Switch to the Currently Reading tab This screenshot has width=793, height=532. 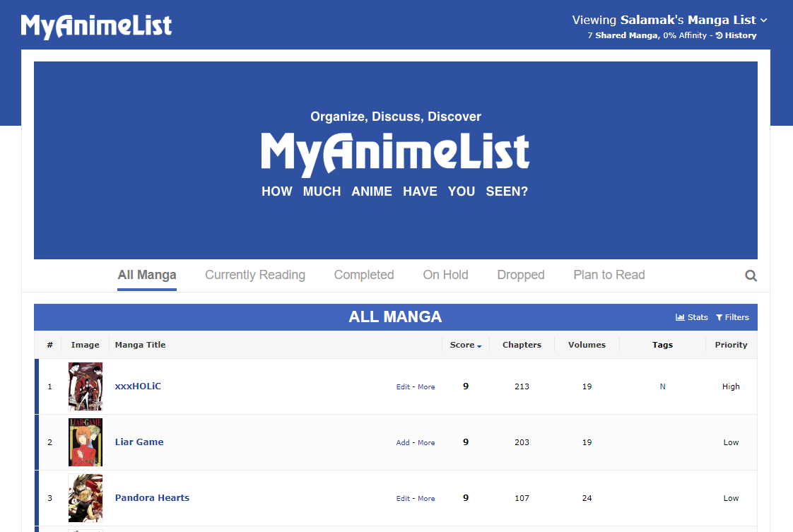pos(255,275)
